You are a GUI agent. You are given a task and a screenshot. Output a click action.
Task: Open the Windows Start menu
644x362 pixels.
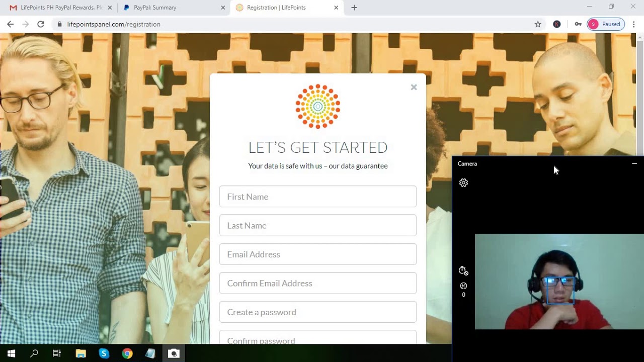(11, 353)
